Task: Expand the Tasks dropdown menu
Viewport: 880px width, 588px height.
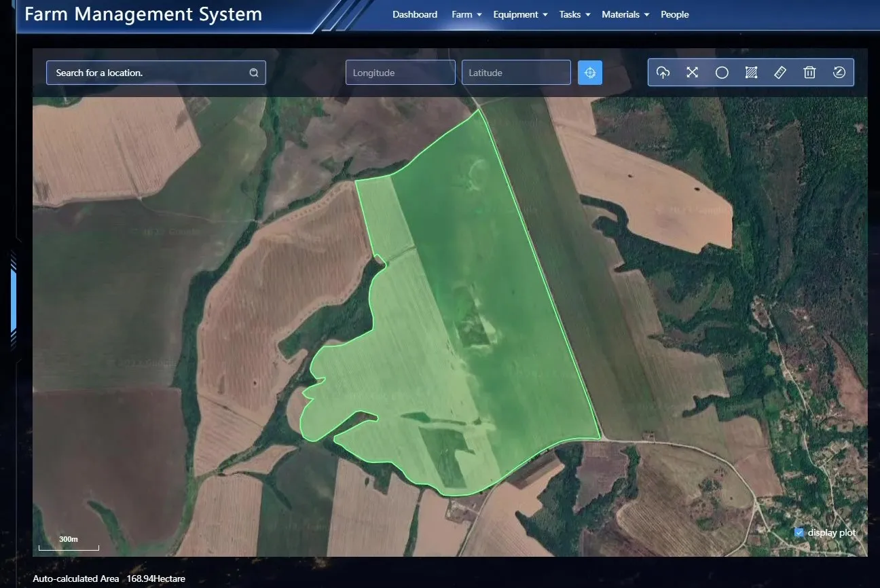Action: tap(574, 14)
